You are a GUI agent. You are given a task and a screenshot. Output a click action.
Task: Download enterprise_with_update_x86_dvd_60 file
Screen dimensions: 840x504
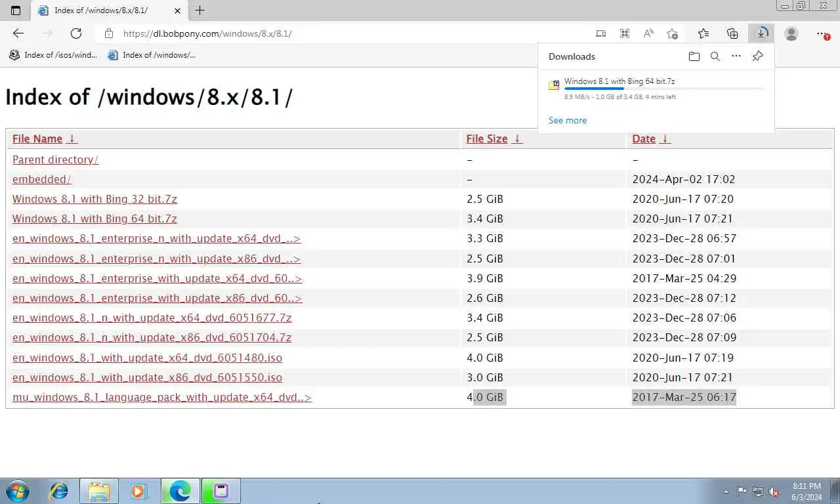click(157, 298)
